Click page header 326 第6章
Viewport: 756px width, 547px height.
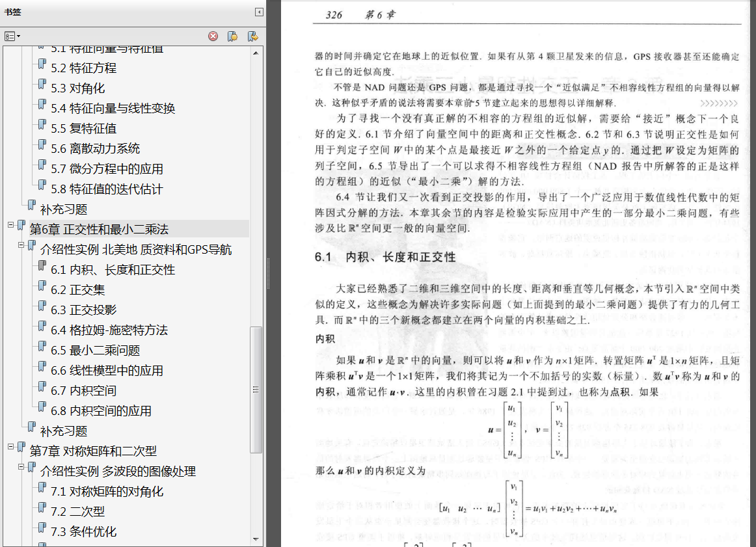pos(360,15)
